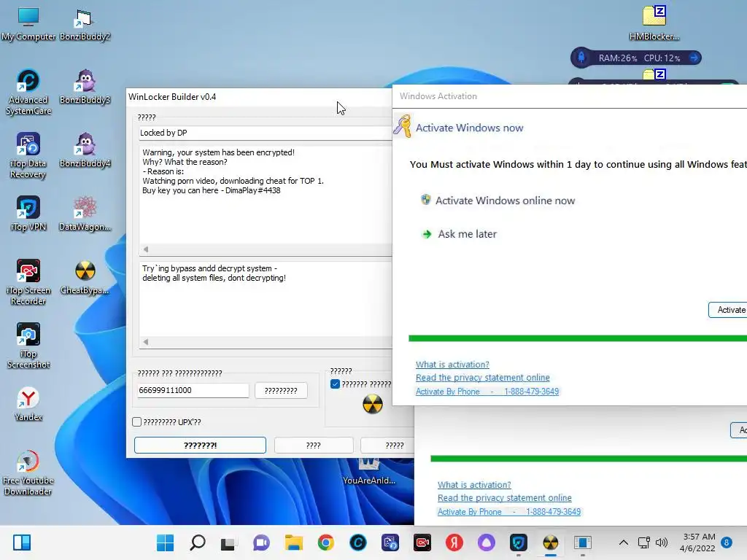Viewport: 747px width, 560px height.
Task: Open network status tray icon
Action: (x=644, y=542)
